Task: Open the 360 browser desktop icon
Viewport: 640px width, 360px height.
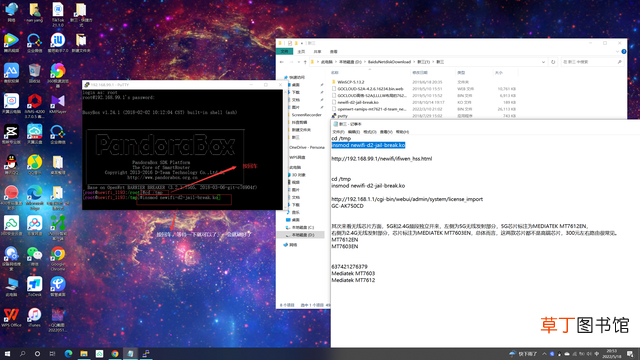Action: coord(58,75)
